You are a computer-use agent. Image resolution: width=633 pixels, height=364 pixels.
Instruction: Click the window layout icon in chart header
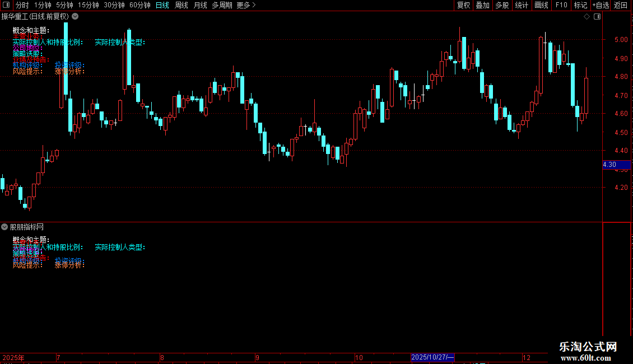(597, 17)
